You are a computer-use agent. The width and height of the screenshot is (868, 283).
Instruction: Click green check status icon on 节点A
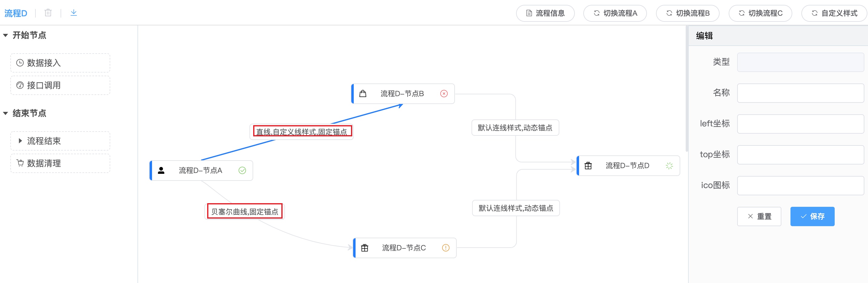pyautogui.click(x=242, y=170)
